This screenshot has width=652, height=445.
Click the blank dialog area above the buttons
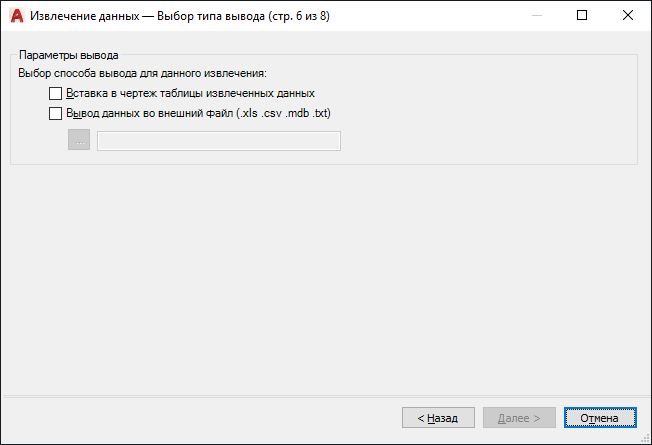coord(320,280)
